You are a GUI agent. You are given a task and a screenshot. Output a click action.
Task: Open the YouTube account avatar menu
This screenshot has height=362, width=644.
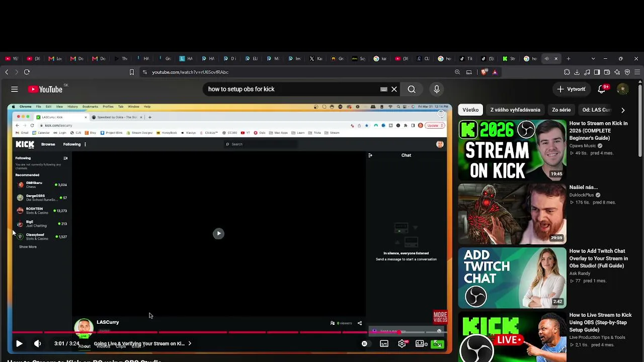tap(623, 89)
